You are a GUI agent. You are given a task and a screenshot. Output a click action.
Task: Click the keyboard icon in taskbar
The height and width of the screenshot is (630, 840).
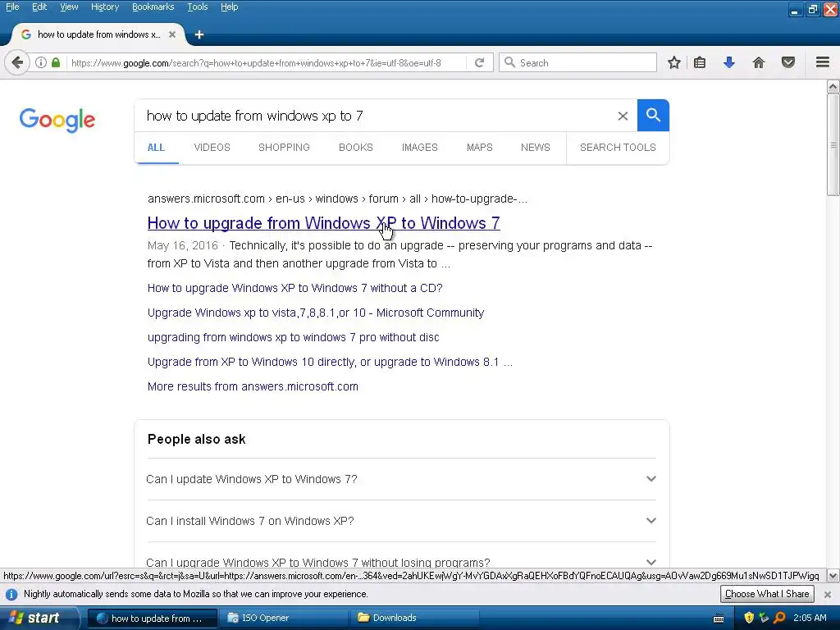[x=719, y=619]
